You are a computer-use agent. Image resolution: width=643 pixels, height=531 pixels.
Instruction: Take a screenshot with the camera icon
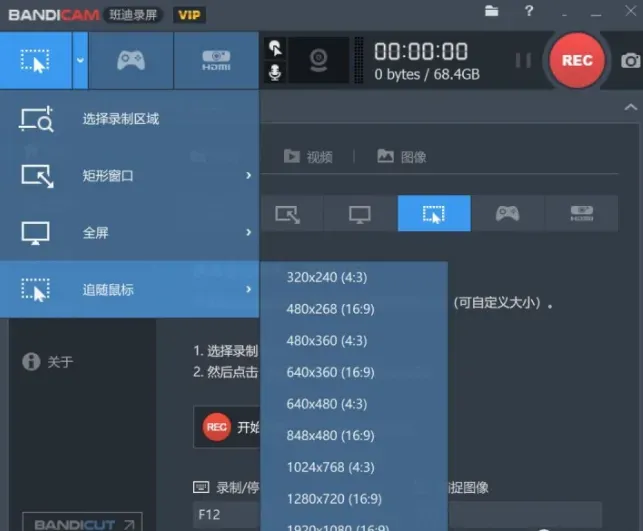coord(631,61)
